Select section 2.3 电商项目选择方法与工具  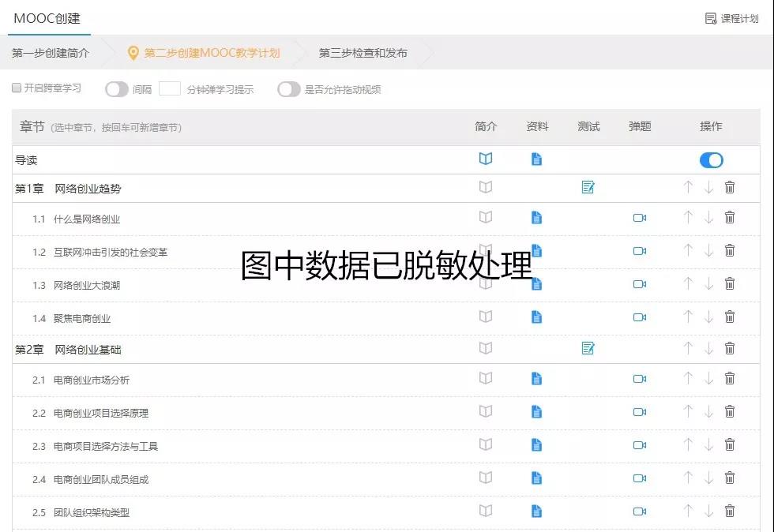pos(105,446)
